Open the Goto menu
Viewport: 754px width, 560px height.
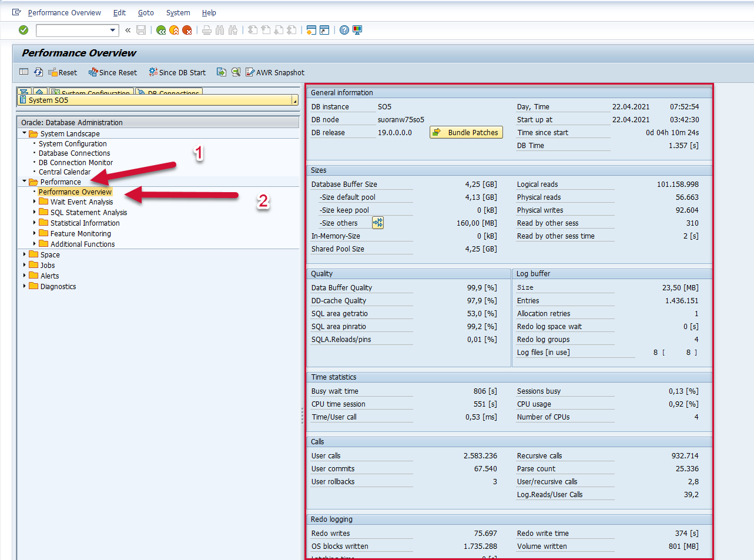point(146,12)
